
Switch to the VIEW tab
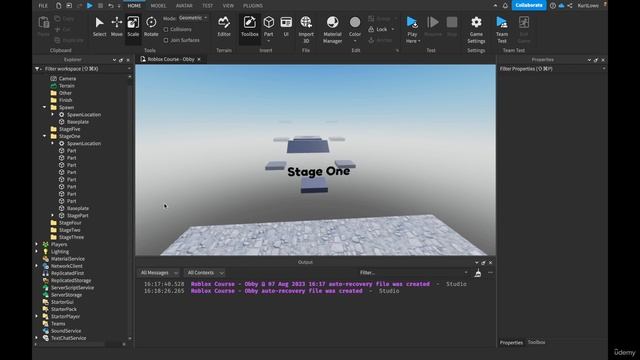click(x=228, y=6)
